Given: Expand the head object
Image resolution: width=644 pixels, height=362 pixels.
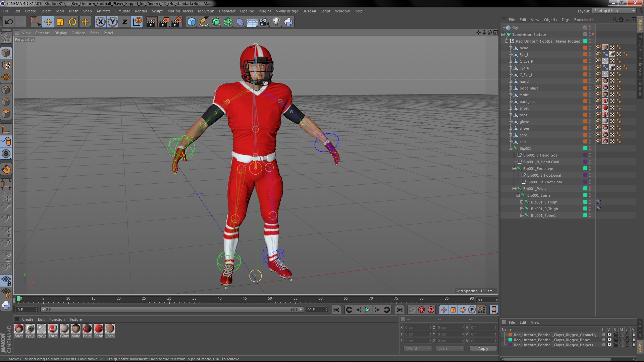Looking at the screenshot, I should click(x=511, y=48).
